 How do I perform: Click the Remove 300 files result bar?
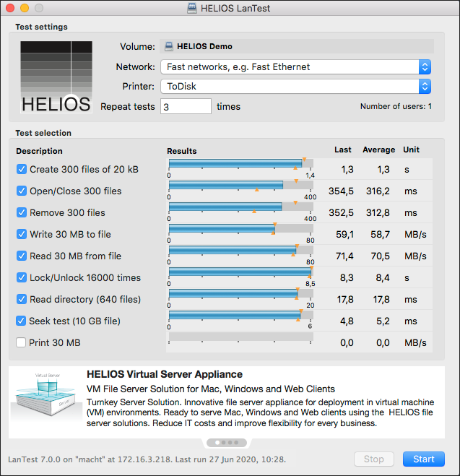[241, 207]
